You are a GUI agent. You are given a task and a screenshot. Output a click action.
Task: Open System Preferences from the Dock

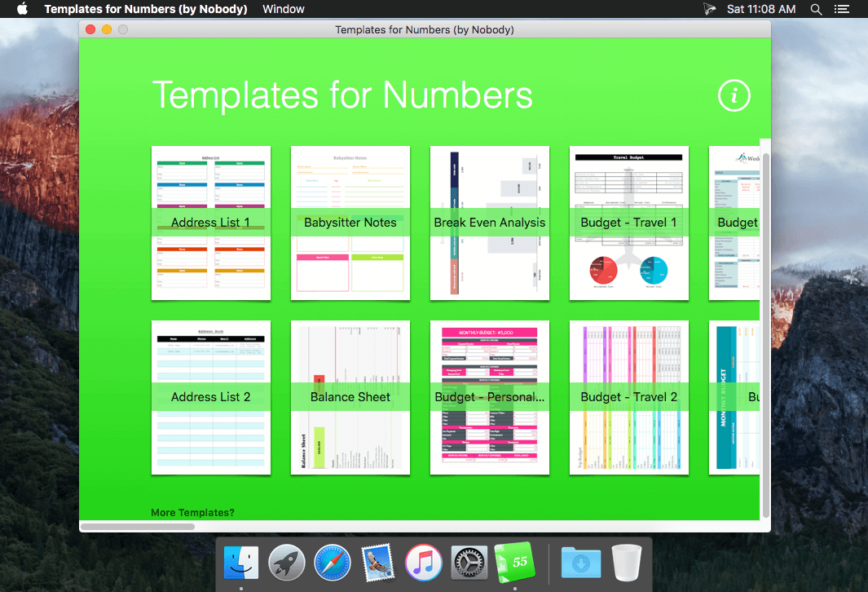[x=469, y=563]
